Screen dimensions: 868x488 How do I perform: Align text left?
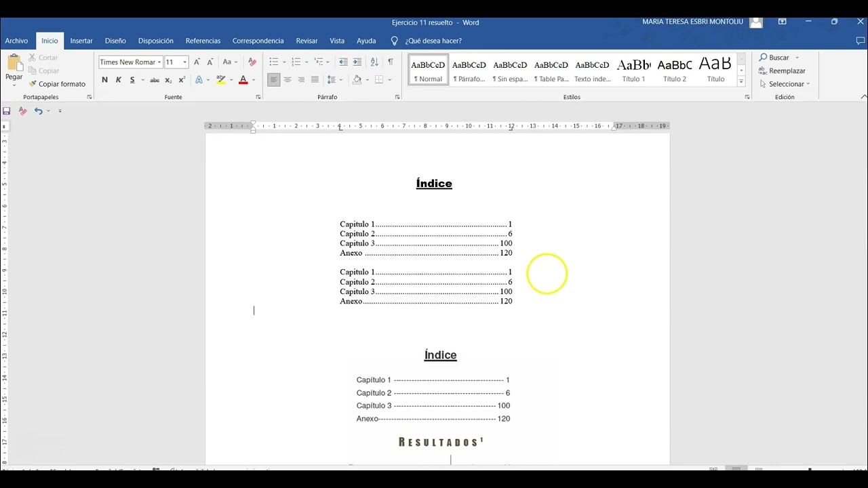[x=273, y=80]
